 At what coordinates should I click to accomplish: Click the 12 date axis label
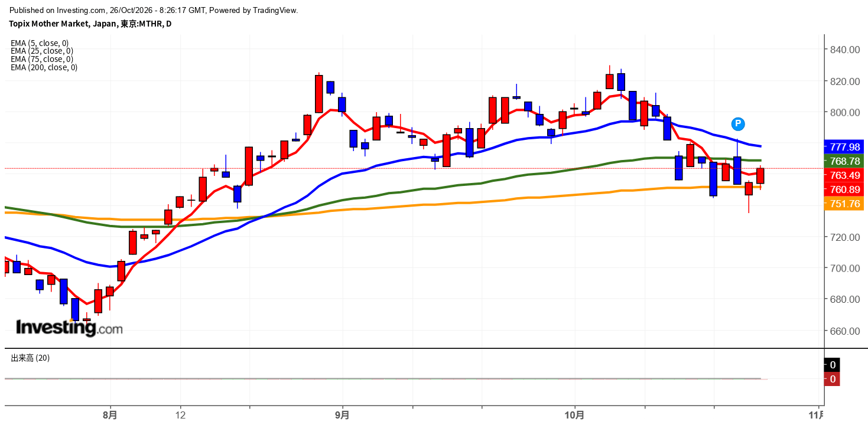[180, 415]
